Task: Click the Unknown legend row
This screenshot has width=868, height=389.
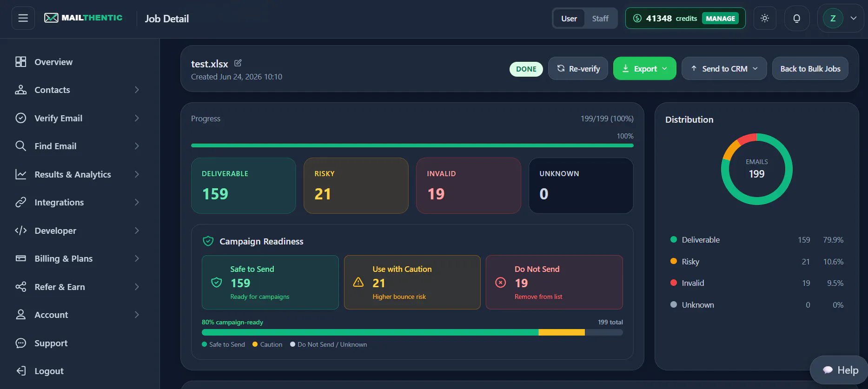Action: (x=756, y=305)
